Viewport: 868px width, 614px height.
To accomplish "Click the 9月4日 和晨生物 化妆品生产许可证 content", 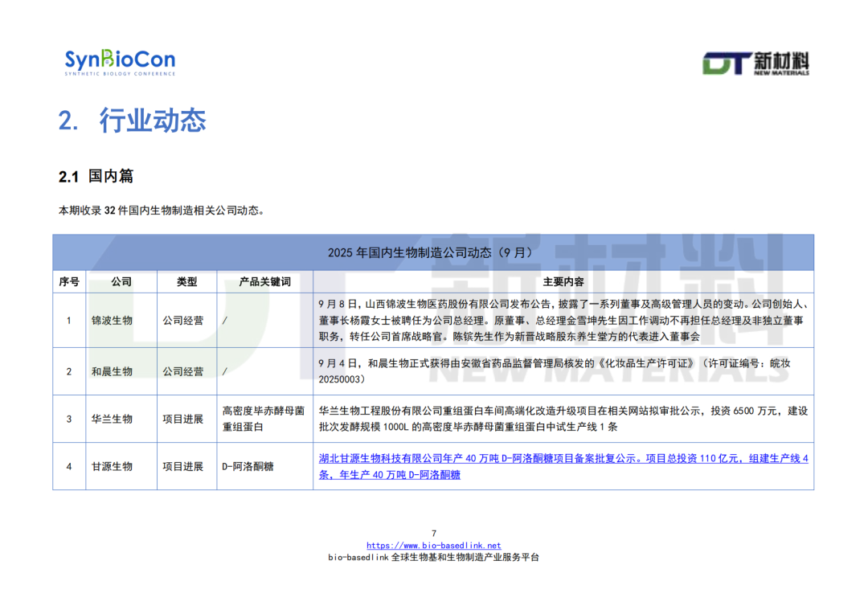I will pos(554,371).
